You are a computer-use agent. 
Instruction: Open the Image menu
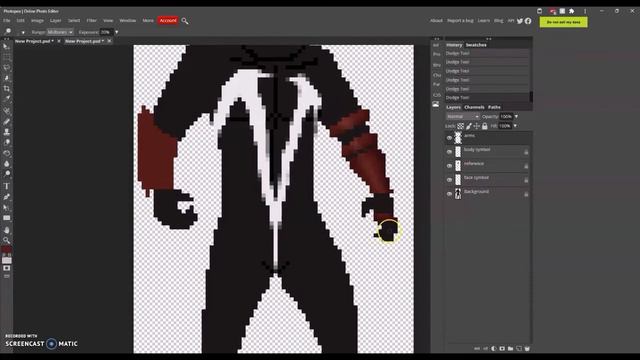point(37,20)
